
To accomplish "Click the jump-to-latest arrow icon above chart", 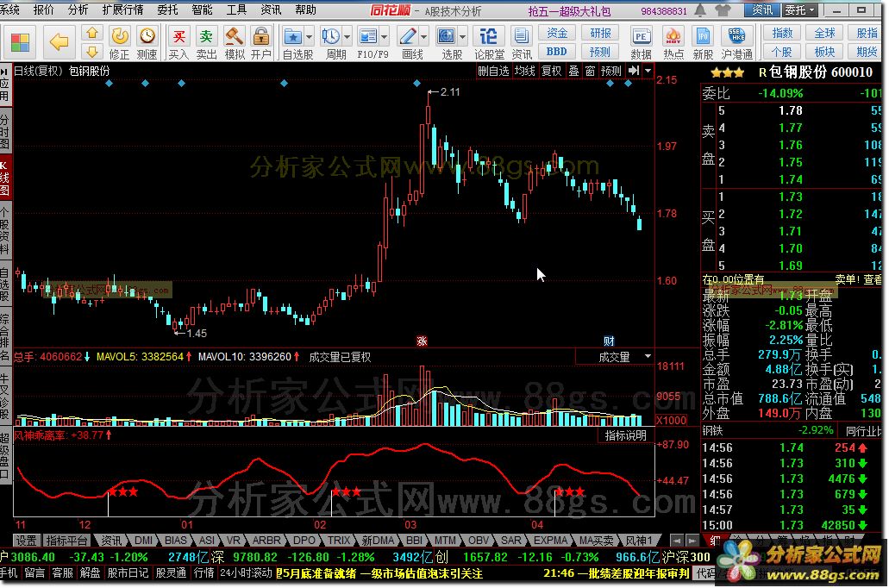I will coord(634,71).
